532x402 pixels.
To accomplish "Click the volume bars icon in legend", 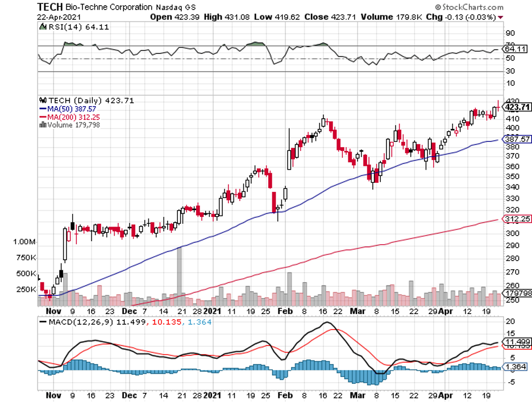I will click(x=43, y=124).
